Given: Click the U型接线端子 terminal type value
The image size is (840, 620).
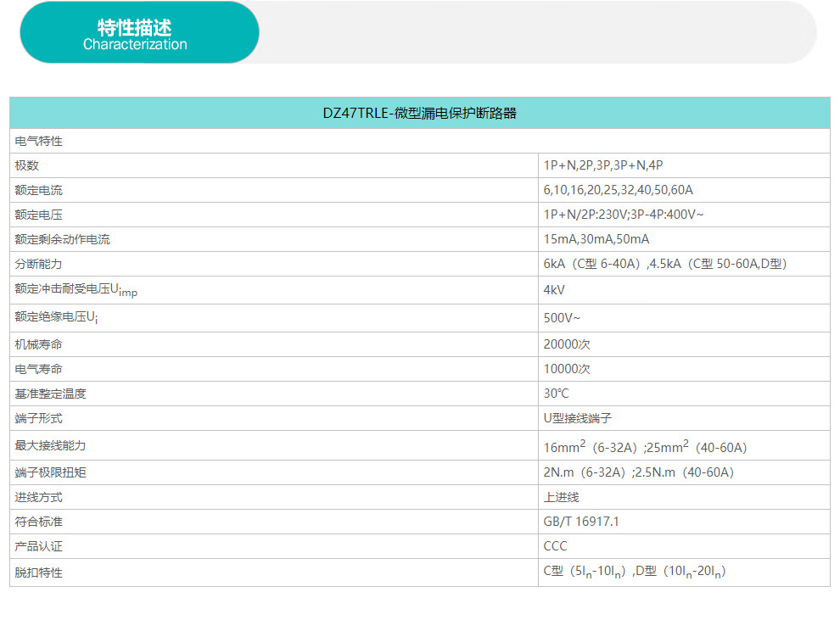Looking at the screenshot, I should pyautogui.click(x=578, y=418).
